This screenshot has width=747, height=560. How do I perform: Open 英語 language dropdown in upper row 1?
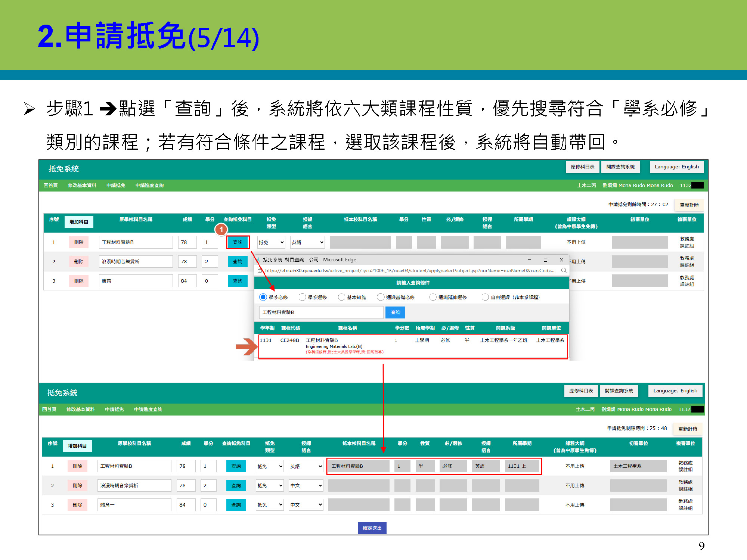click(x=307, y=242)
